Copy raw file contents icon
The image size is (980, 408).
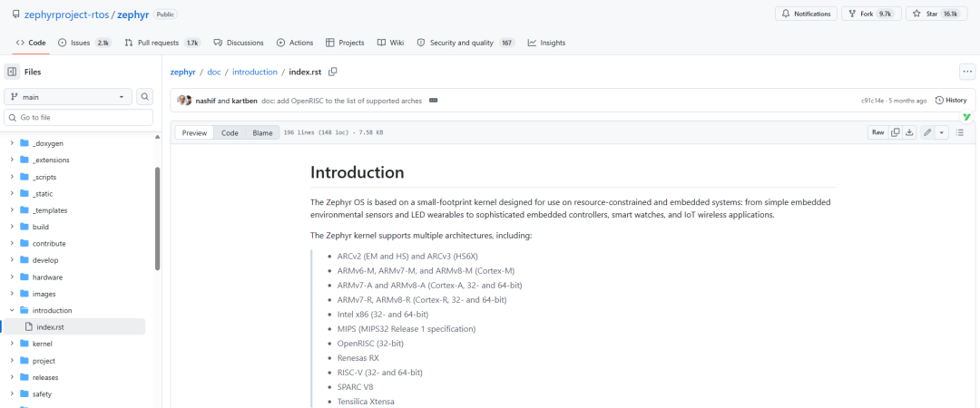(896, 132)
